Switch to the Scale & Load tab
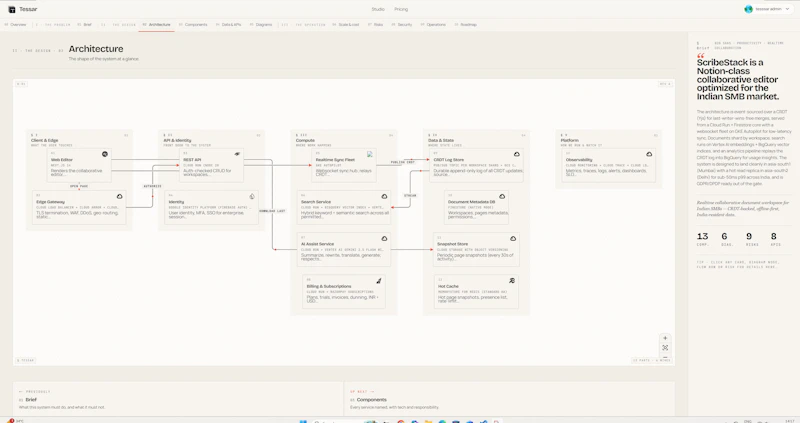 point(346,24)
